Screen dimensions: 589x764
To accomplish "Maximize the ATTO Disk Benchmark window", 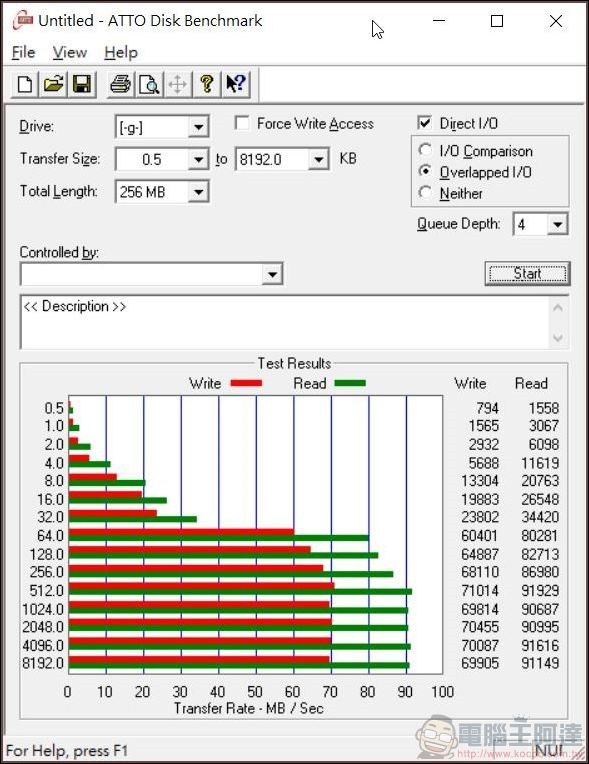I will [x=497, y=21].
